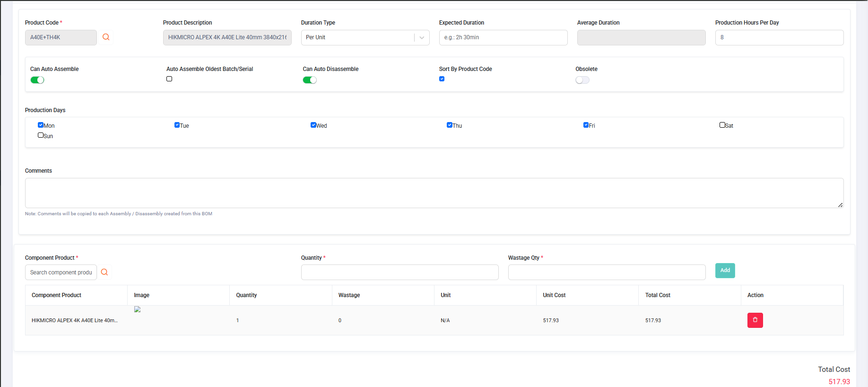This screenshot has width=868, height=387.
Task: Click the Production Days label
Action: click(x=45, y=110)
